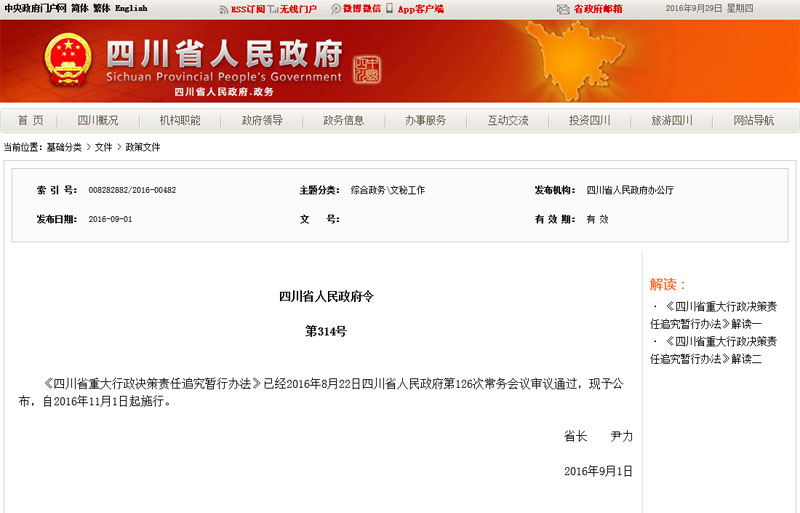Viewport: 800px width, 513px height.
Task: Open App客户端 link
Action: 420,9
